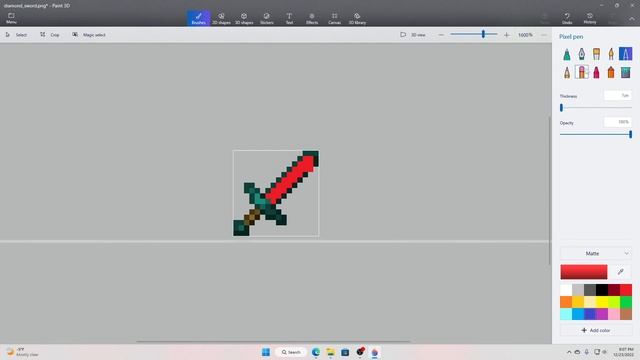Choose the bright red palette swatch
This screenshot has height=360, width=640.
pyautogui.click(x=626, y=290)
